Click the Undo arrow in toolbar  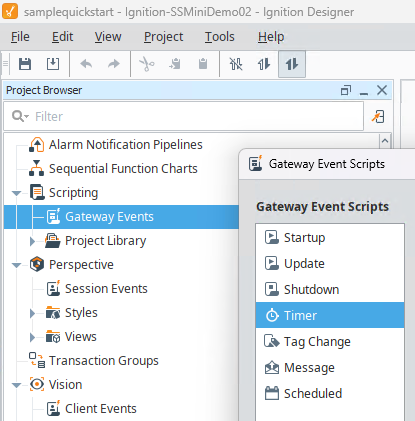click(x=86, y=64)
